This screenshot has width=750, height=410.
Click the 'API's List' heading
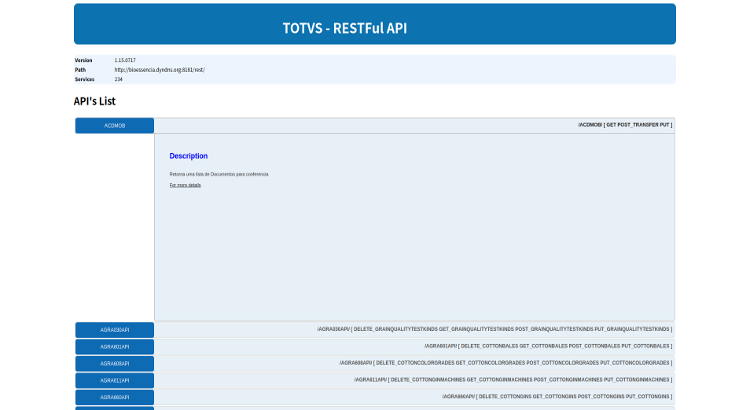95,101
